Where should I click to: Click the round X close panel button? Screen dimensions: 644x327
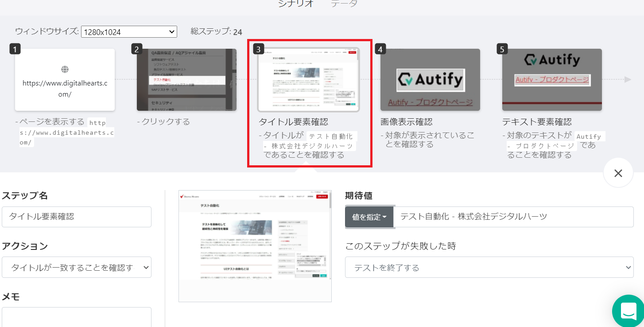point(618,173)
